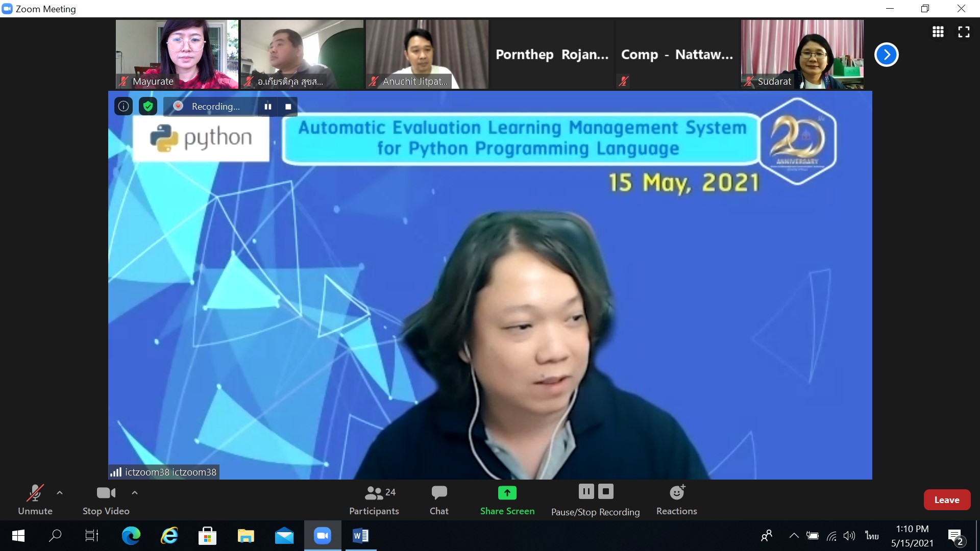Screen dimensions: 980x551
Task: Check battery status in tray
Action: 813,536
